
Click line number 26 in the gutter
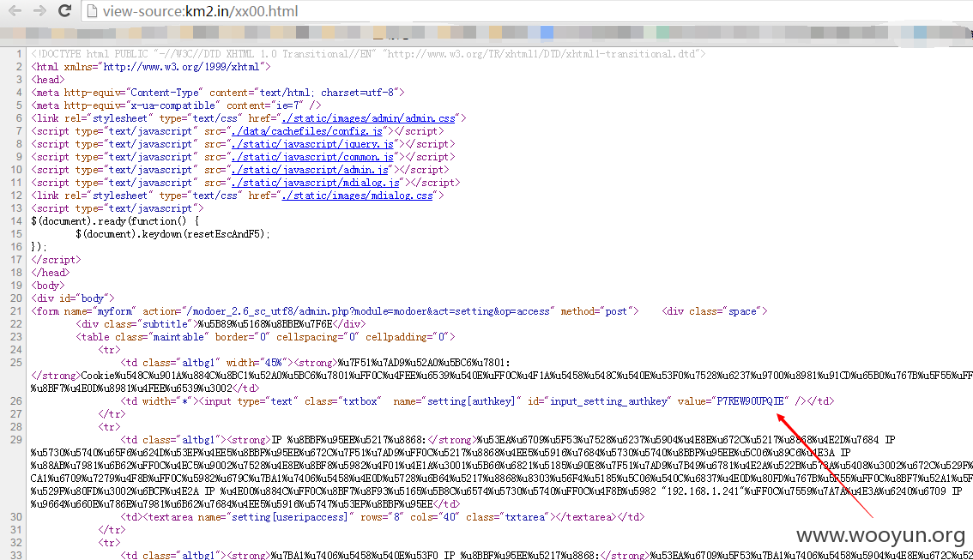(x=16, y=401)
